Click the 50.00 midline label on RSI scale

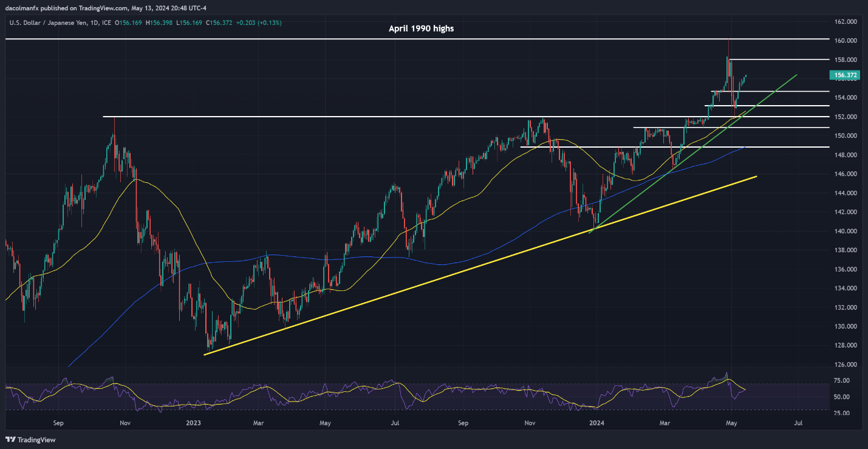(842, 397)
